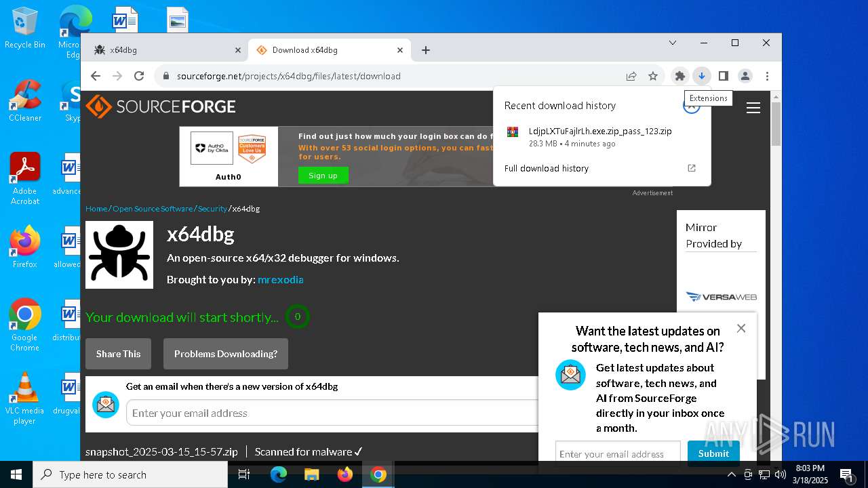Viewport: 868px width, 488px height.
Task: Close the Download x64dbg tab
Action: click(400, 50)
